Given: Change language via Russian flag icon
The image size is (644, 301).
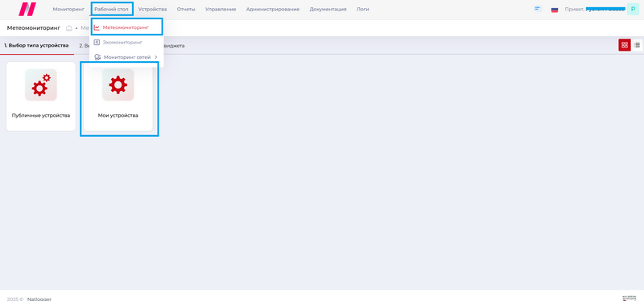Looking at the screenshot, I should tap(555, 10).
